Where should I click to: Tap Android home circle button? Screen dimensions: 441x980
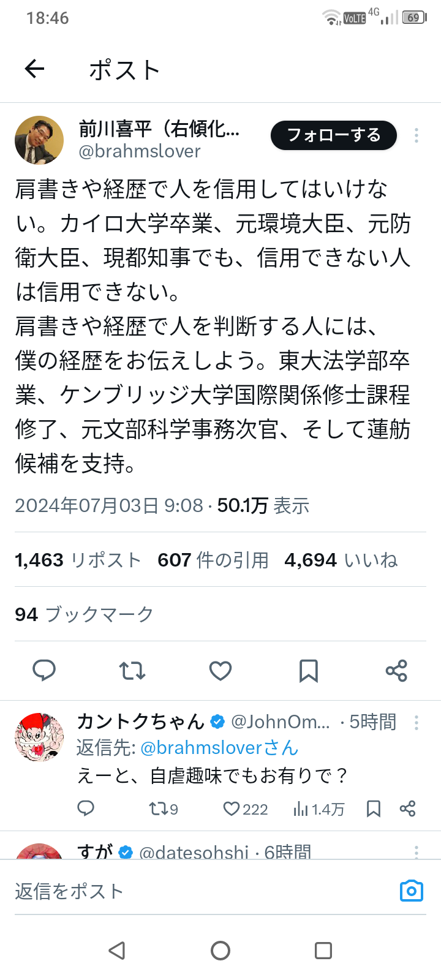tap(221, 951)
